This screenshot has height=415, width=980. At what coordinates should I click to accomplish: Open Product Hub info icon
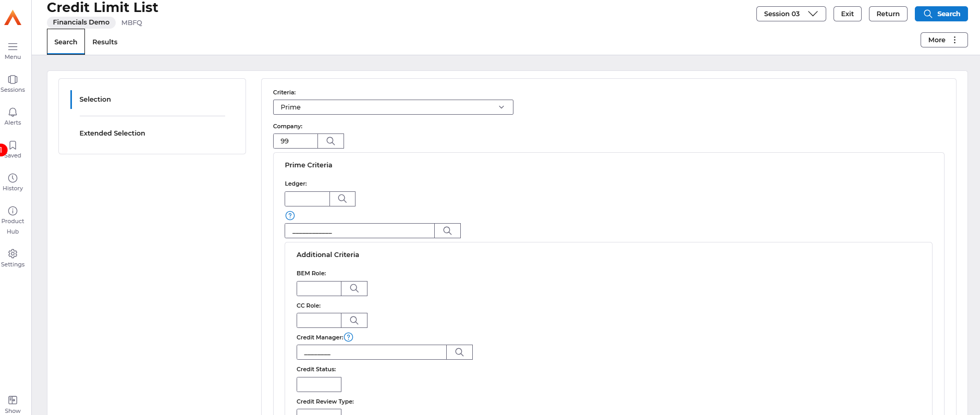pyautogui.click(x=13, y=211)
